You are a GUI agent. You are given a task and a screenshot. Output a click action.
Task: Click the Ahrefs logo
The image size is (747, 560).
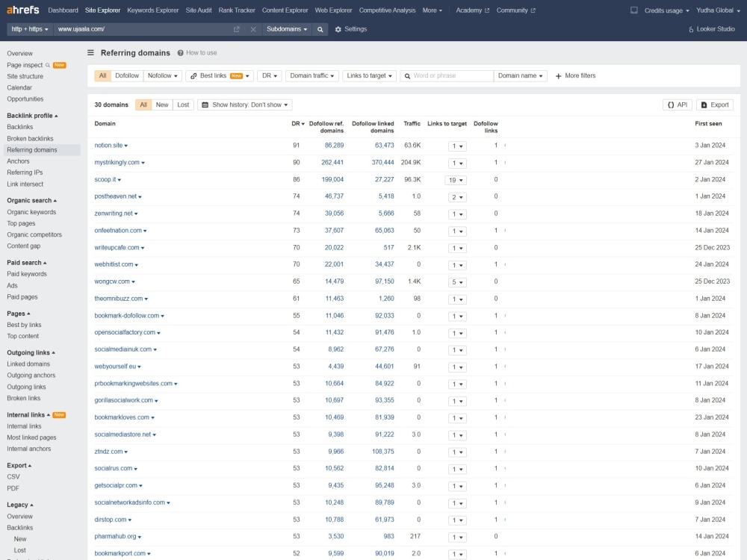click(x=23, y=10)
